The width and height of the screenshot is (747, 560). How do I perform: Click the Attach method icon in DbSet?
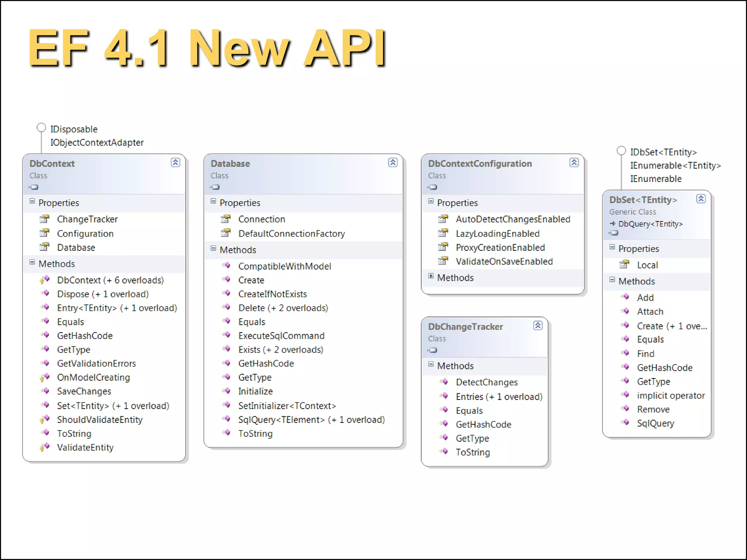click(x=625, y=311)
